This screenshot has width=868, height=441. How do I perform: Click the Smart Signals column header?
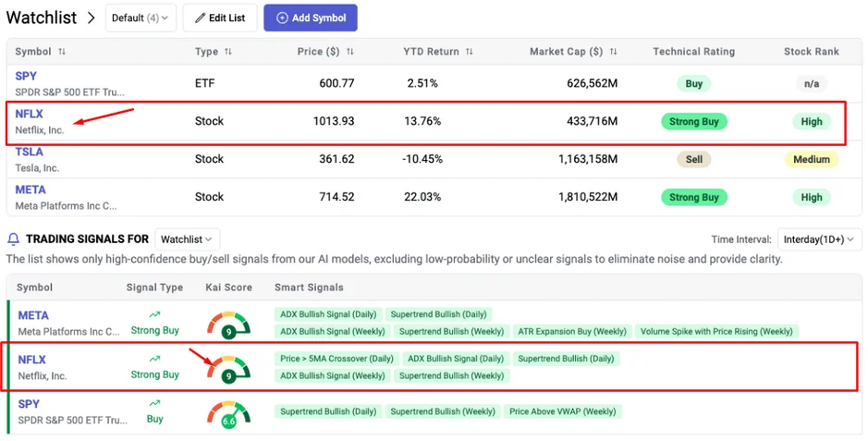309,288
